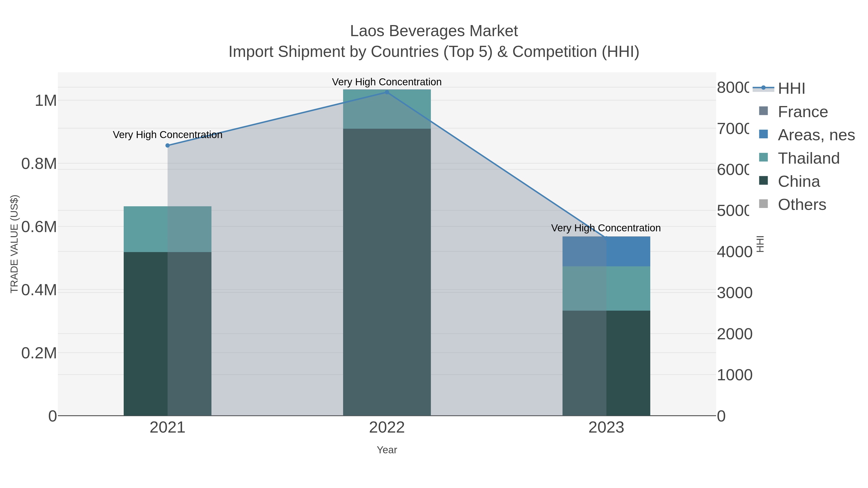The image size is (868, 488).
Task: Click the 2021 China bar segment
Action: 168,334
